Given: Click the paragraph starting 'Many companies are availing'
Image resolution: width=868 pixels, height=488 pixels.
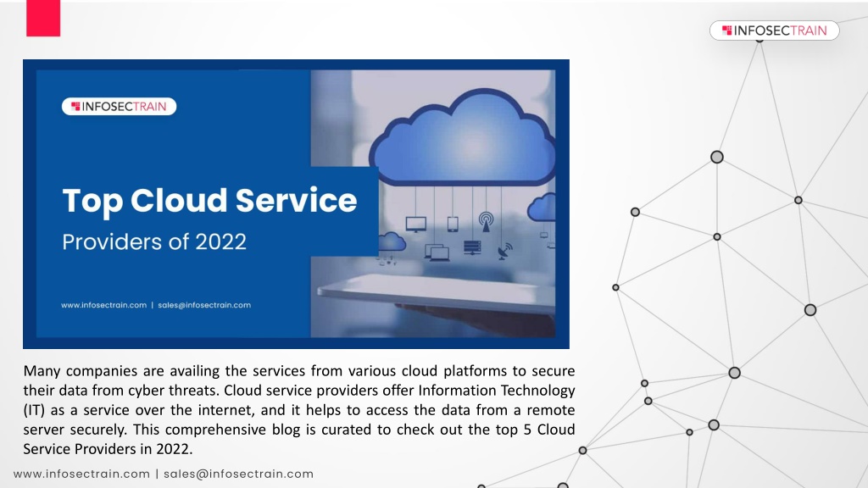Looking at the screenshot, I should (299, 409).
